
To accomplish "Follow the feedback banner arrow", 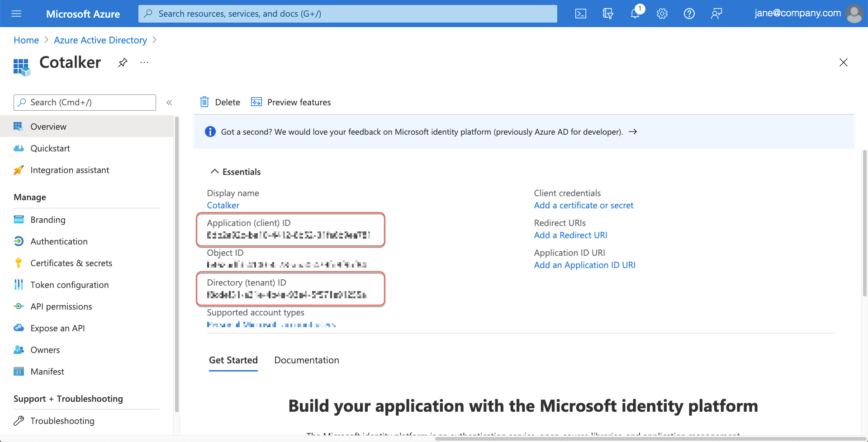I will pos(633,132).
